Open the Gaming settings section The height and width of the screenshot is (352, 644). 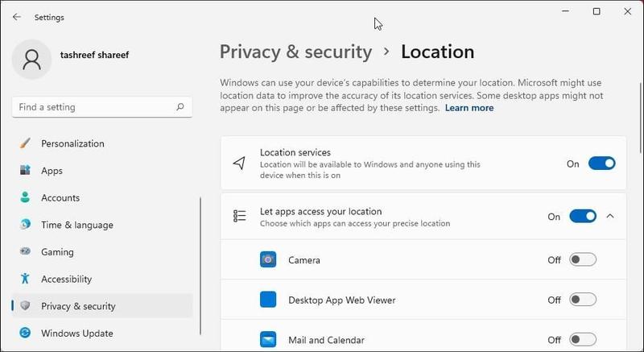tap(57, 252)
